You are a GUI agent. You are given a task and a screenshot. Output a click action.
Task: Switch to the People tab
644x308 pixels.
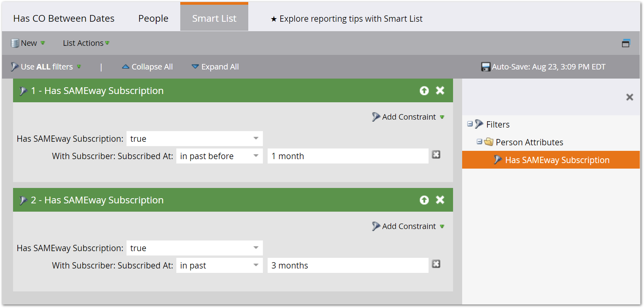153,19
